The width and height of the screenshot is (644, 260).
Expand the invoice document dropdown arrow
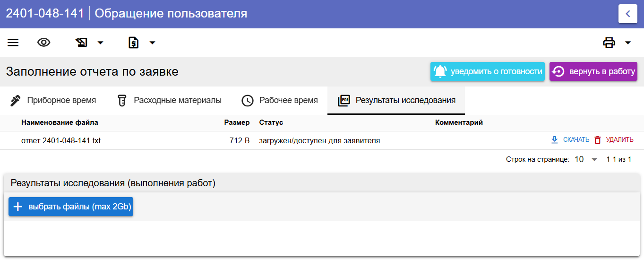pyautogui.click(x=152, y=43)
